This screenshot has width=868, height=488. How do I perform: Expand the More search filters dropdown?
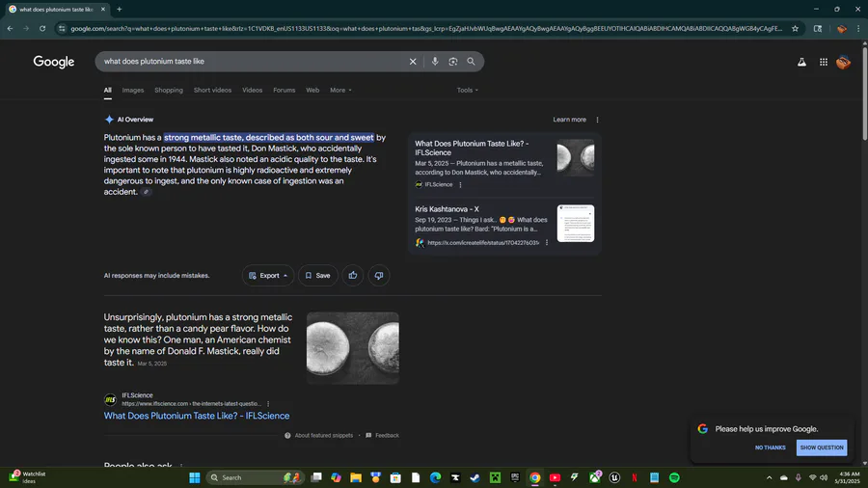click(340, 91)
